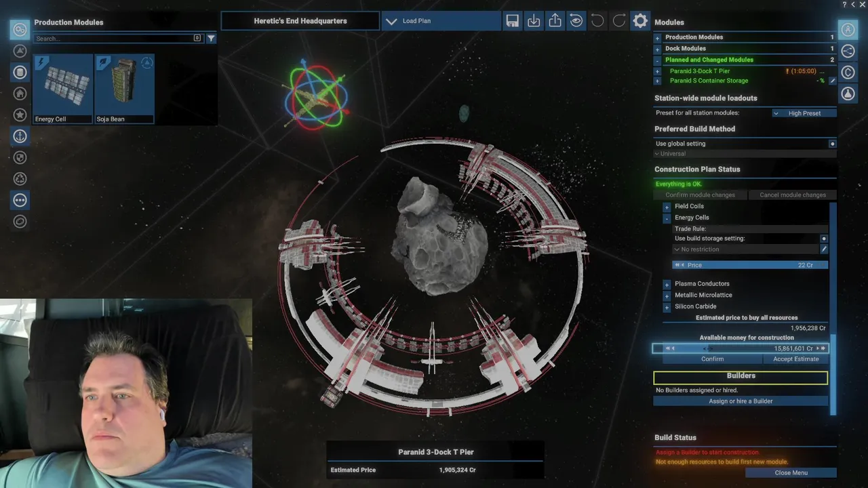
Task: Import a construction plan
Action: 534,21
